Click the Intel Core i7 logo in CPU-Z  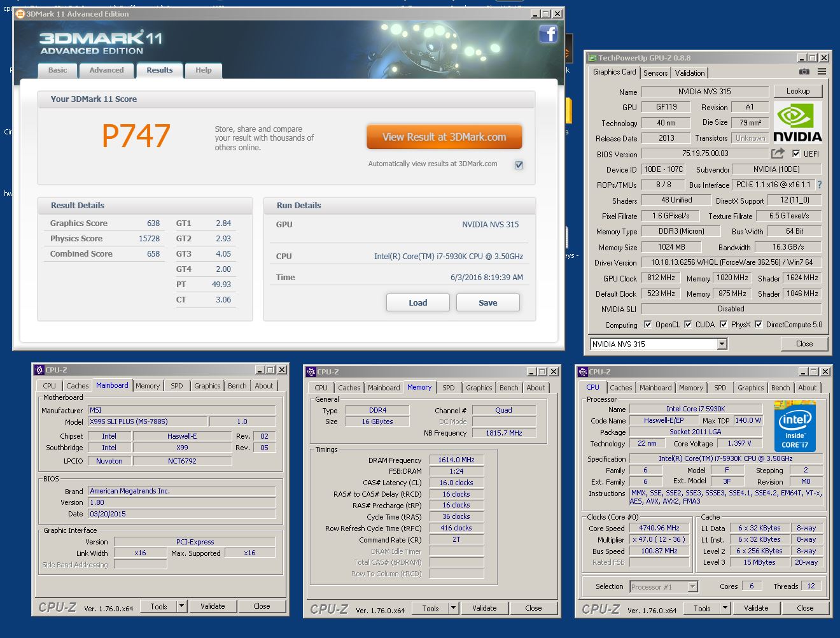click(x=795, y=426)
